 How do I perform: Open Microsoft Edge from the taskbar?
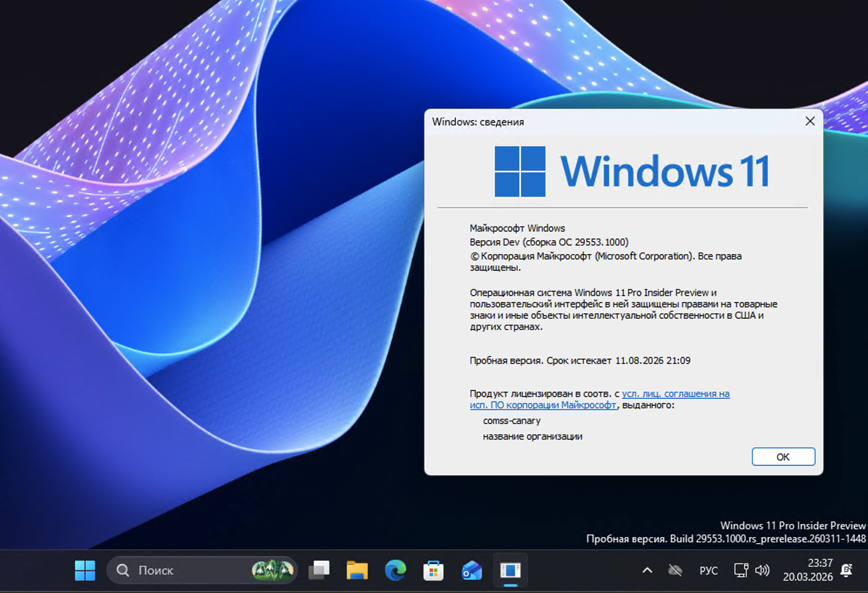(395, 570)
